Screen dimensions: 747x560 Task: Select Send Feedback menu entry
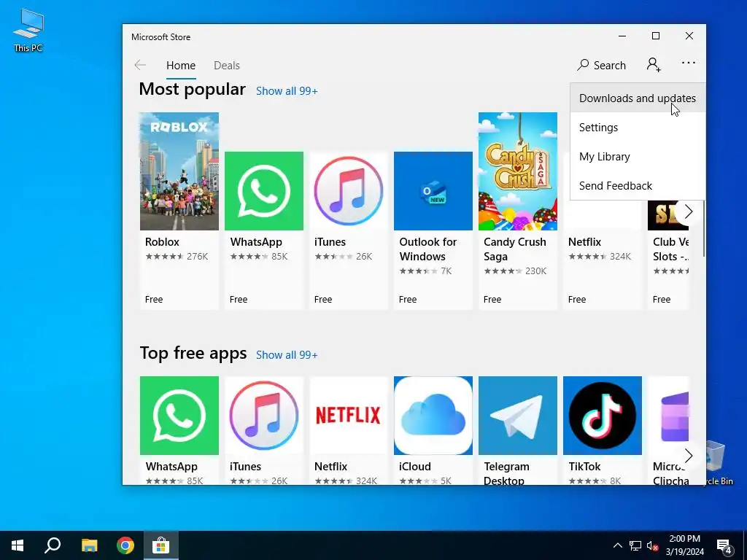point(638,186)
